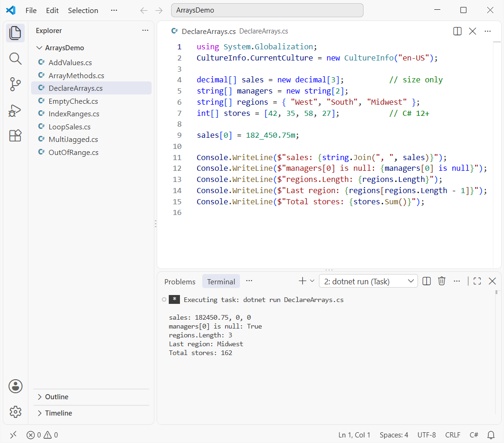
Task: Open additional panel tabs ellipsis next to Terminal
Action: pos(249,281)
